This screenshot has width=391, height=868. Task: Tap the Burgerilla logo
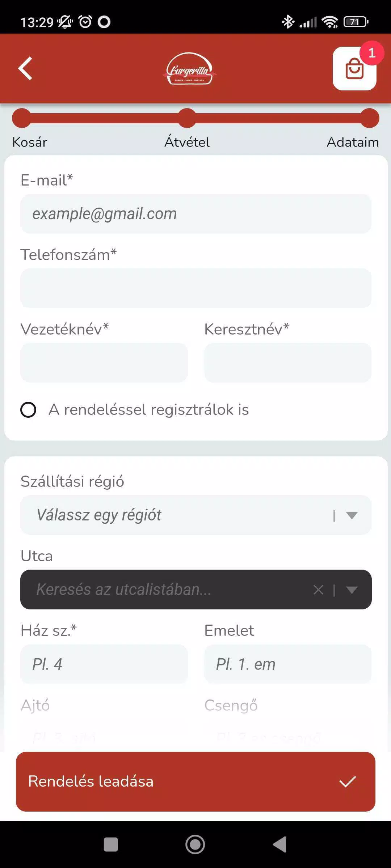point(189,69)
